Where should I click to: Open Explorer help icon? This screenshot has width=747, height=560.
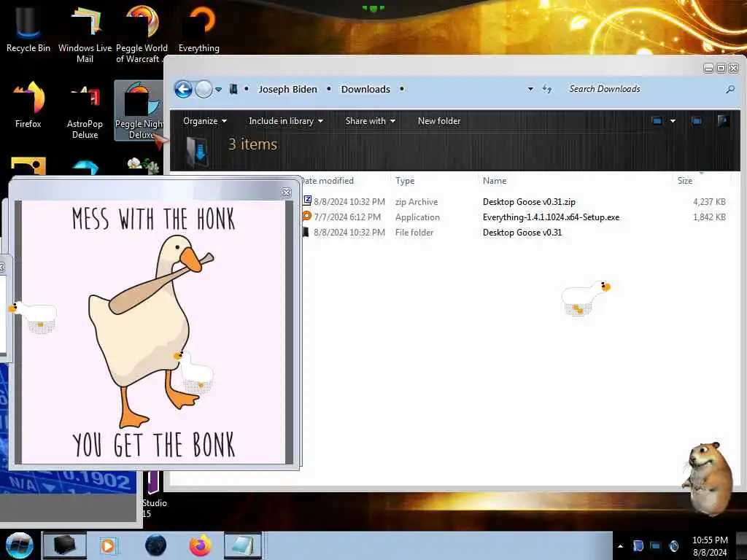pyautogui.click(x=723, y=120)
